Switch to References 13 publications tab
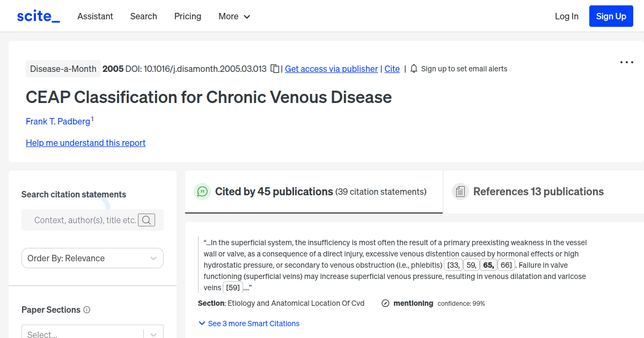The image size is (644, 338). 538,192
